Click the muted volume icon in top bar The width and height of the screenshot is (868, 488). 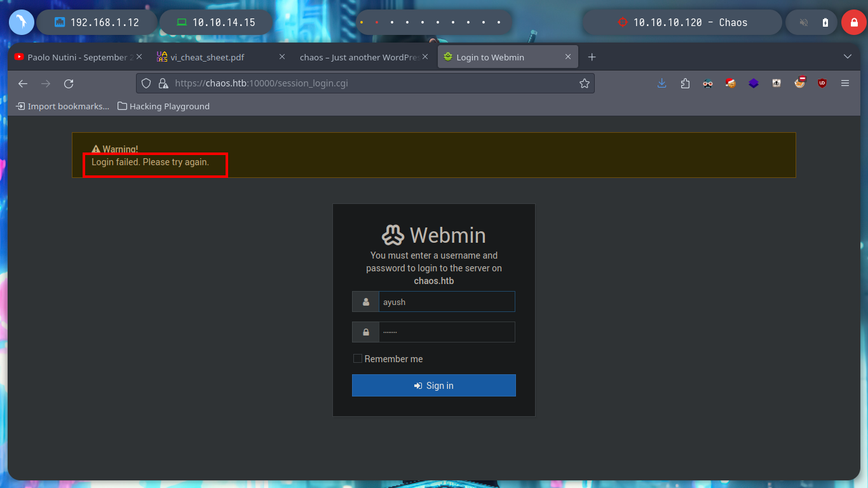(x=803, y=22)
